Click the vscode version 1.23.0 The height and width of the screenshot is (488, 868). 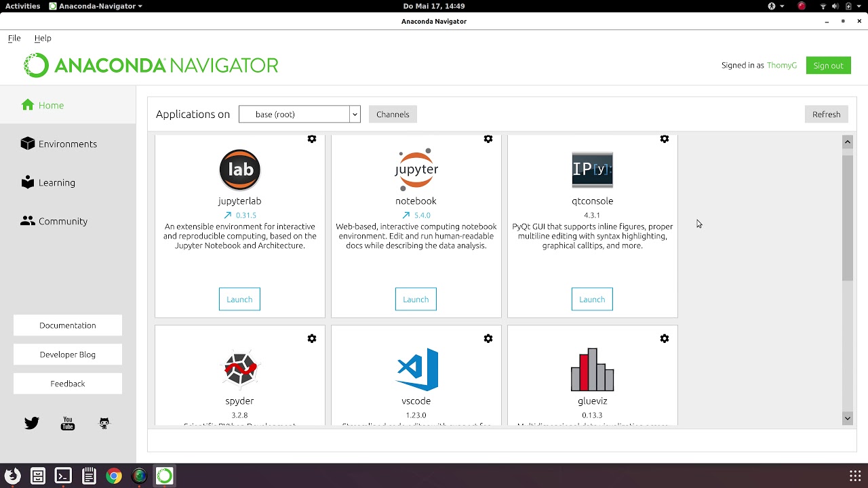[x=416, y=415]
